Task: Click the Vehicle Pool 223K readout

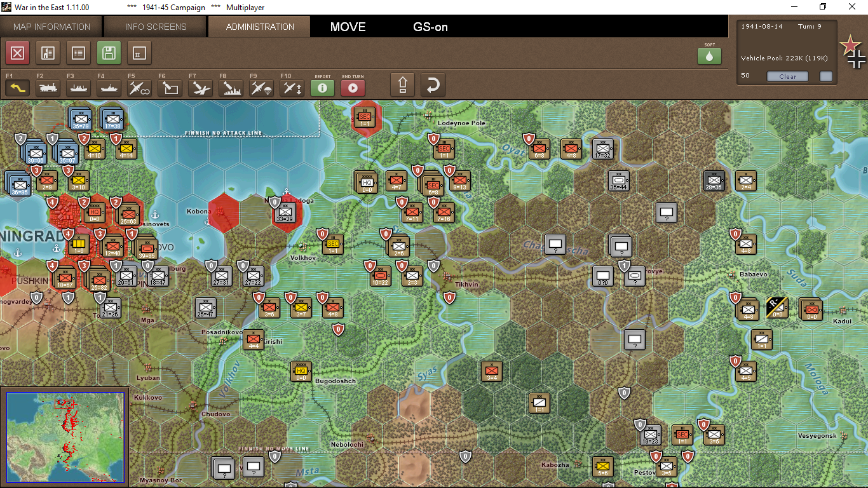Action: (x=784, y=58)
